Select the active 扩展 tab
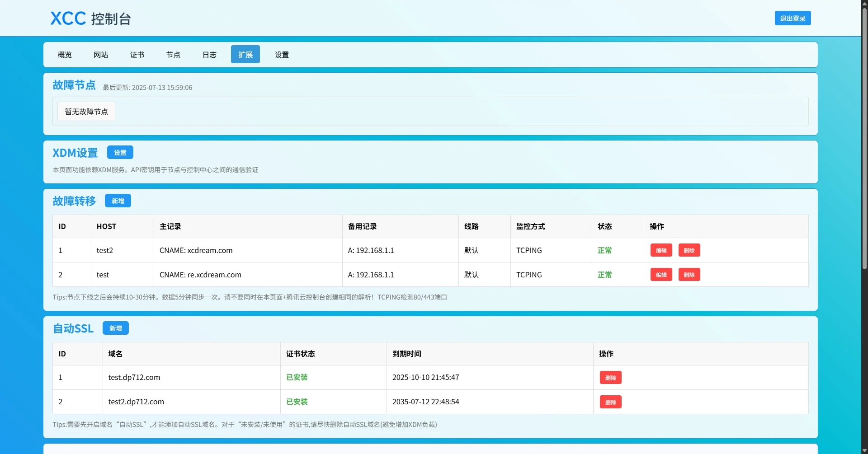 point(245,55)
